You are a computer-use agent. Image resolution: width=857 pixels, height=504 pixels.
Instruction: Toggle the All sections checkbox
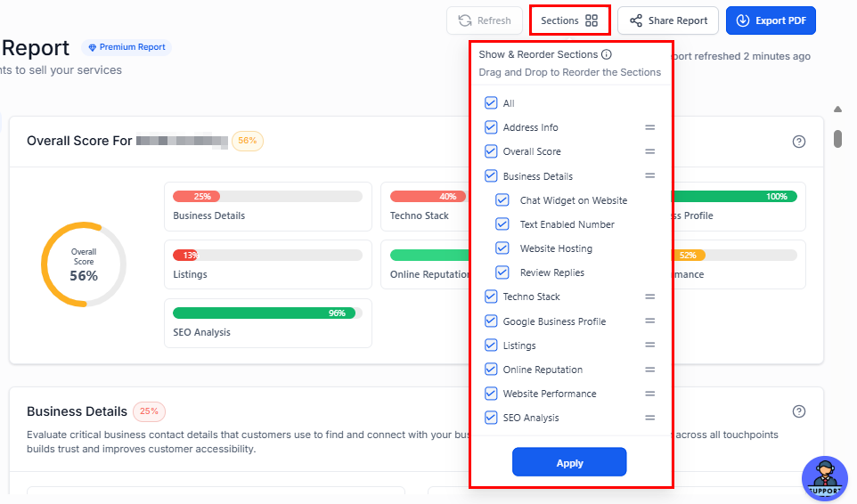coord(491,102)
